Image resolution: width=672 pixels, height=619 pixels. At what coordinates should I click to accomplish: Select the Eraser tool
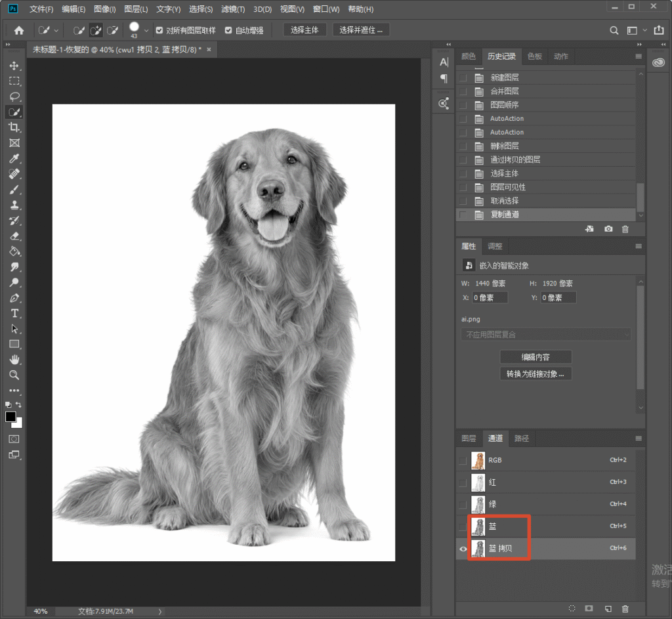click(x=14, y=236)
